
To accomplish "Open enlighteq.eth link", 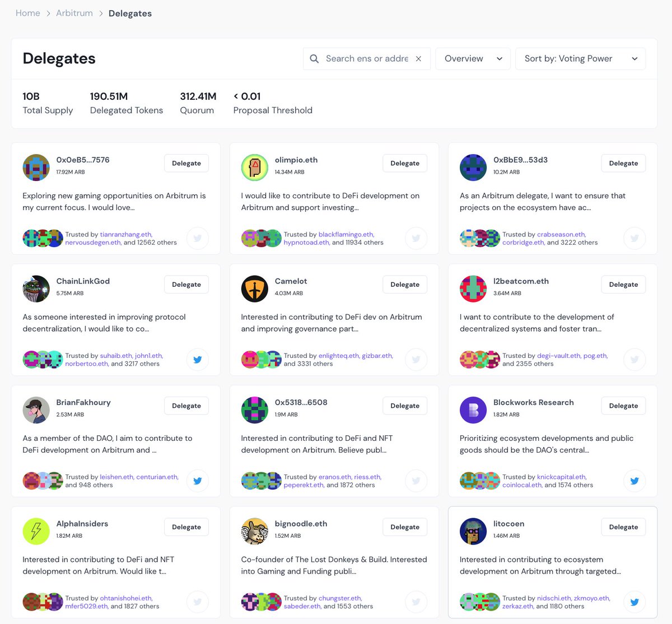I will pyautogui.click(x=339, y=356).
